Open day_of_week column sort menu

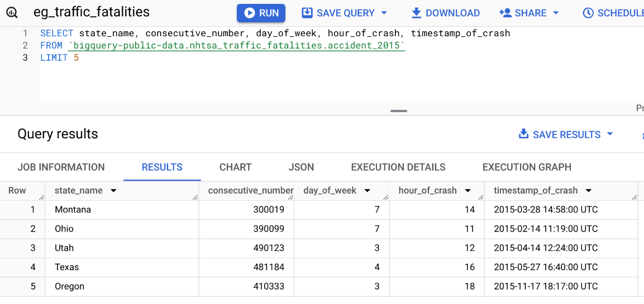click(368, 191)
